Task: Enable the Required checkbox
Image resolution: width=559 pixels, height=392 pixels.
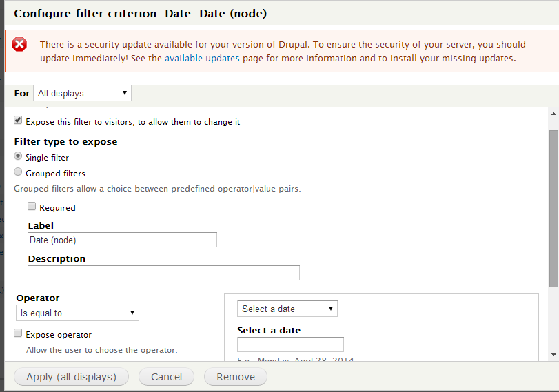Action: [32, 207]
